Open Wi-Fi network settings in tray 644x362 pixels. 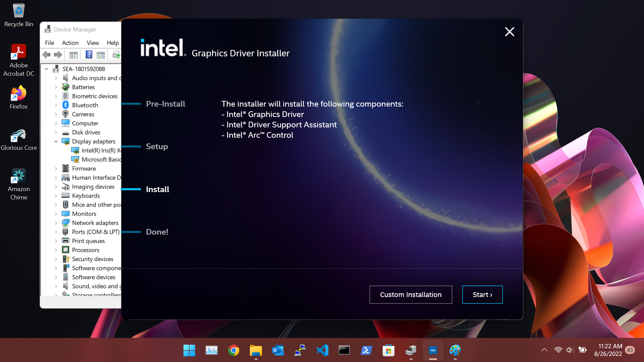[558, 350]
